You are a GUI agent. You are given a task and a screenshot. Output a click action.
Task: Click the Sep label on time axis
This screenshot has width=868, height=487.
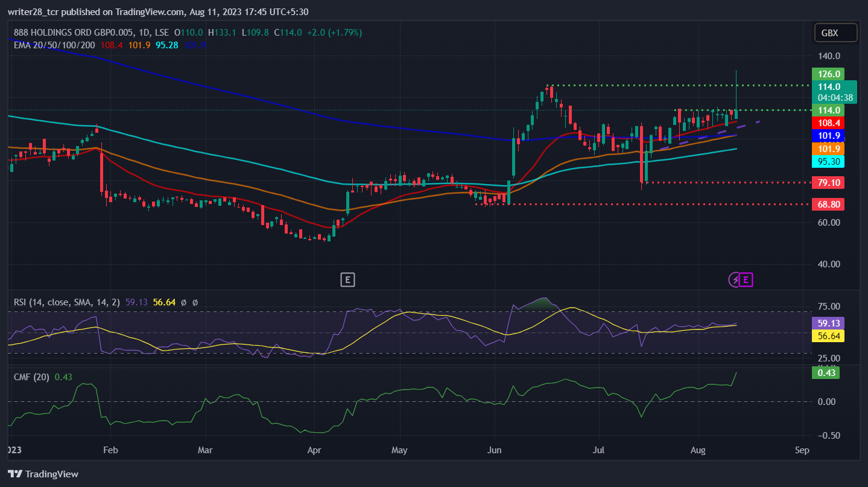pyautogui.click(x=802, y=450)
